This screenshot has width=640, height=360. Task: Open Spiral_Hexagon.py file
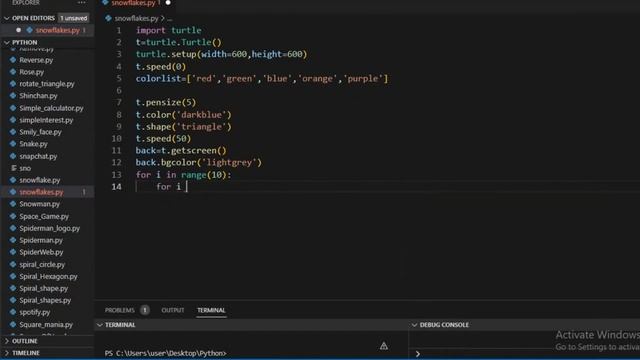tap(48, 276)
